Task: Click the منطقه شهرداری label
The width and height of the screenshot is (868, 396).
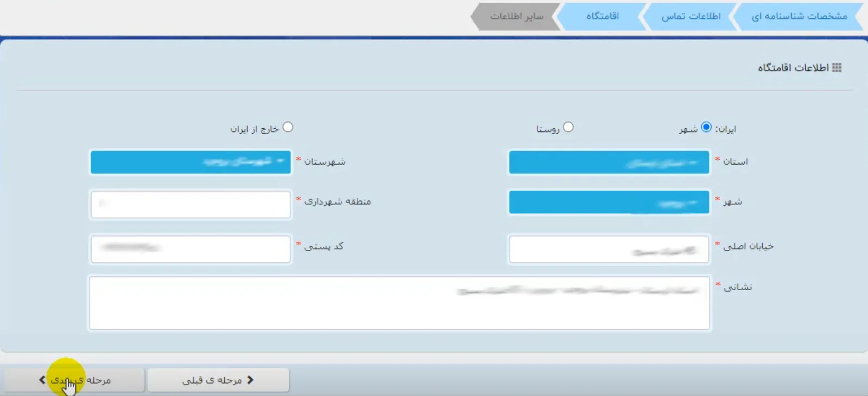Action: tap(338, 202)
